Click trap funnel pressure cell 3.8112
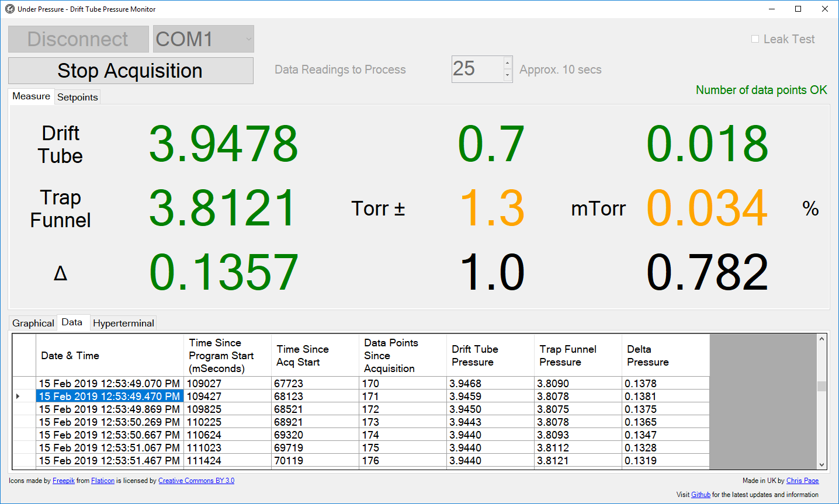This screenshot has width=839, height=504. (578, 447)
